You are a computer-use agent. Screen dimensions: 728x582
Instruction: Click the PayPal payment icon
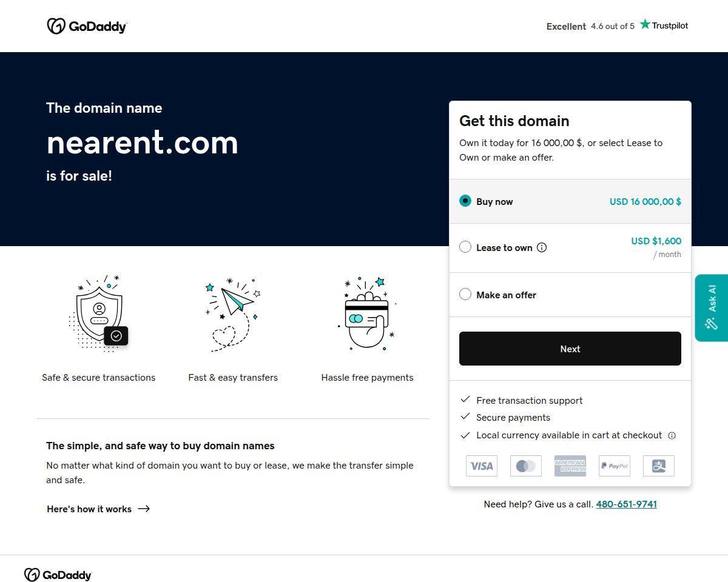[615, 466]
